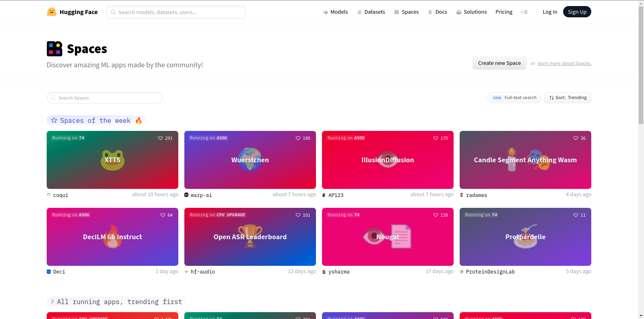The image size is (644, 319).
Task: Click the radames author avatar
Action: coord(462,195)
